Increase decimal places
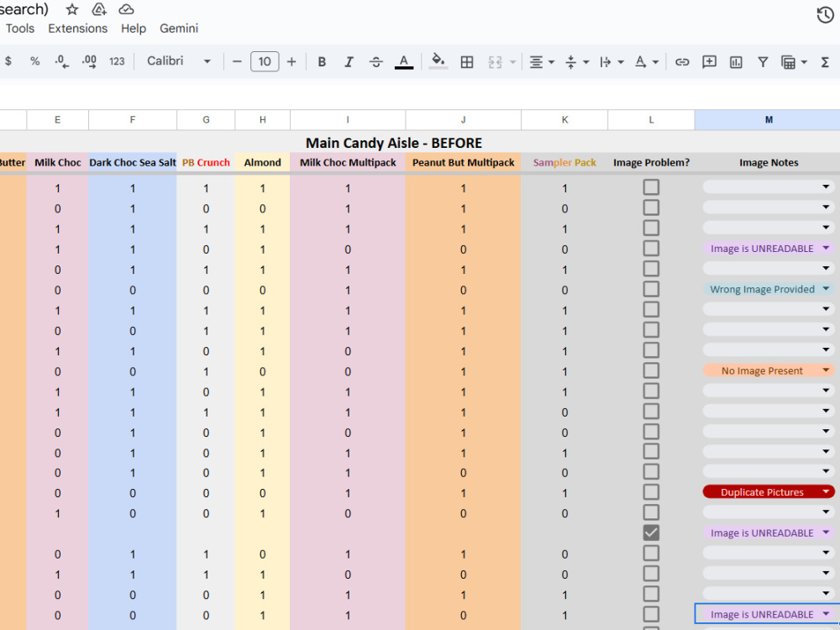 89,61
